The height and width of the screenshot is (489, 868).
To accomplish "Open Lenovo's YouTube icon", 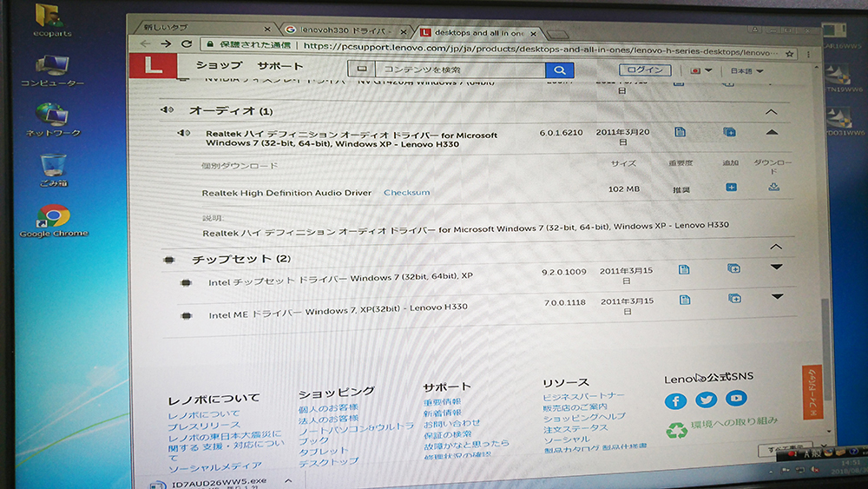I will click(x=736, y=398).
